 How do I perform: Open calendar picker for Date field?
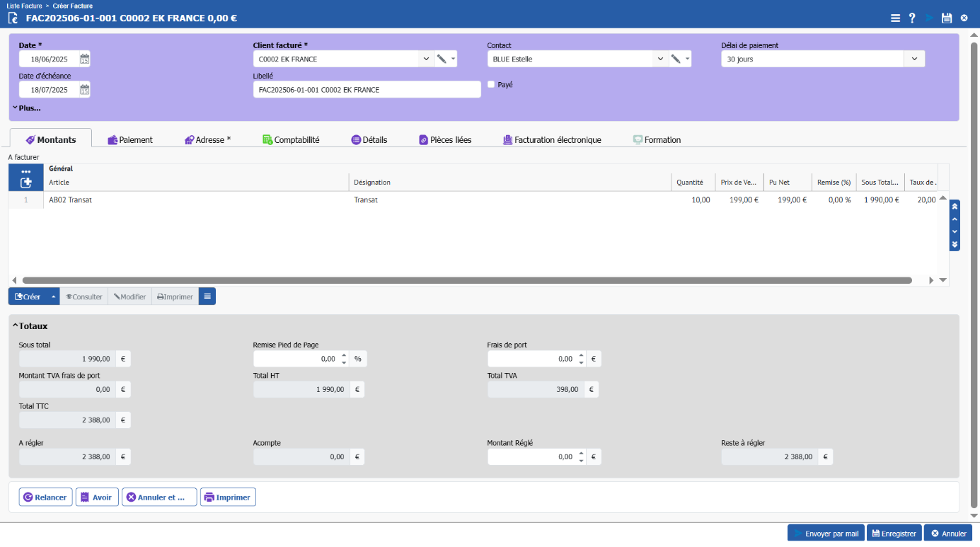(84, 59)
